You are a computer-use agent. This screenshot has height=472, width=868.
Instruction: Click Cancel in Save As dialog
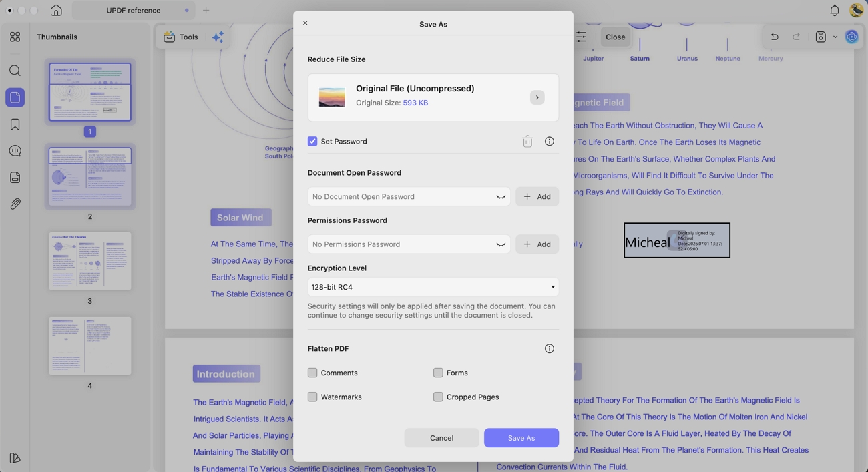click(441, 438)
